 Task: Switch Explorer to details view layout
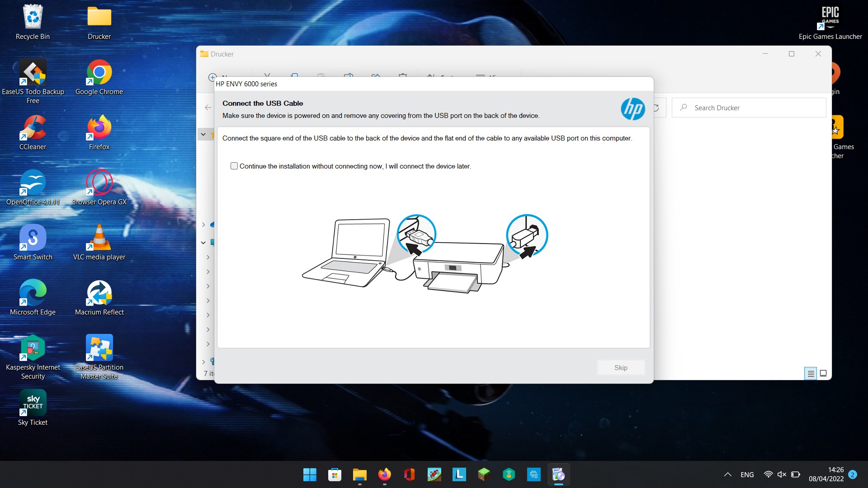point(811,373)
